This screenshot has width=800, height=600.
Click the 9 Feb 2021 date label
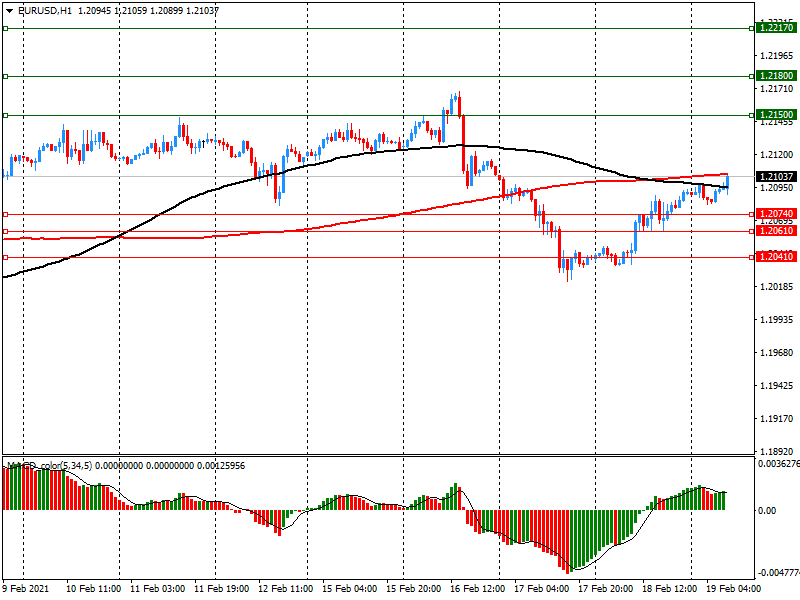tap(25, 589)
